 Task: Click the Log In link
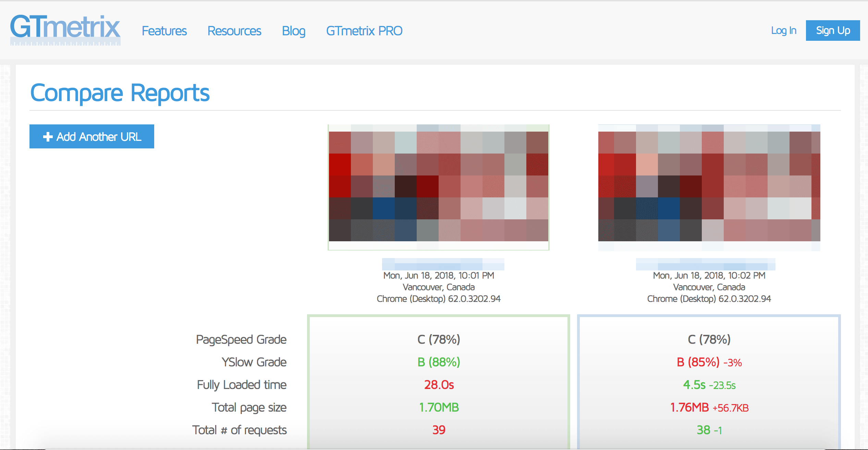click(x=783, y=31)
